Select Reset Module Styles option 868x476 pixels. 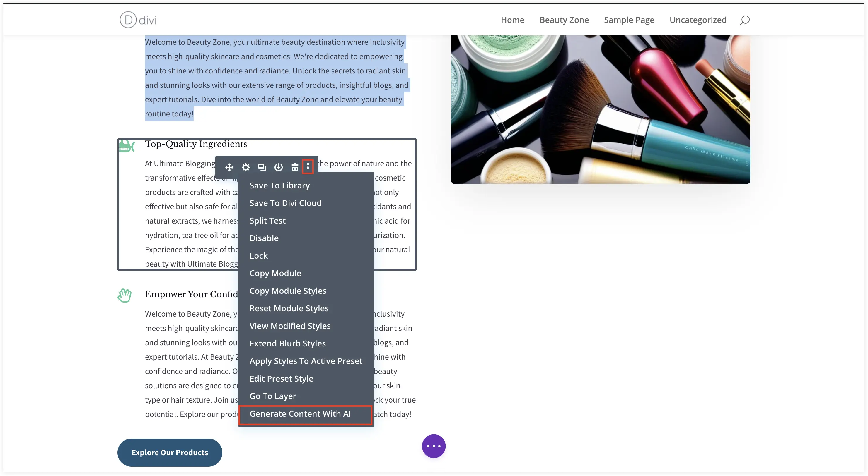coord(289,308)
